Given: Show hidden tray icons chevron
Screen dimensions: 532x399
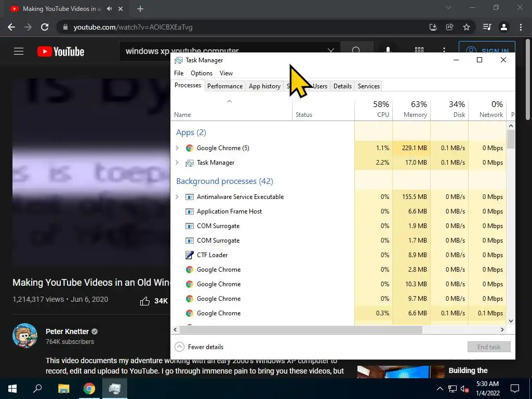Looking at the screenshot, I should click(440, 389).
